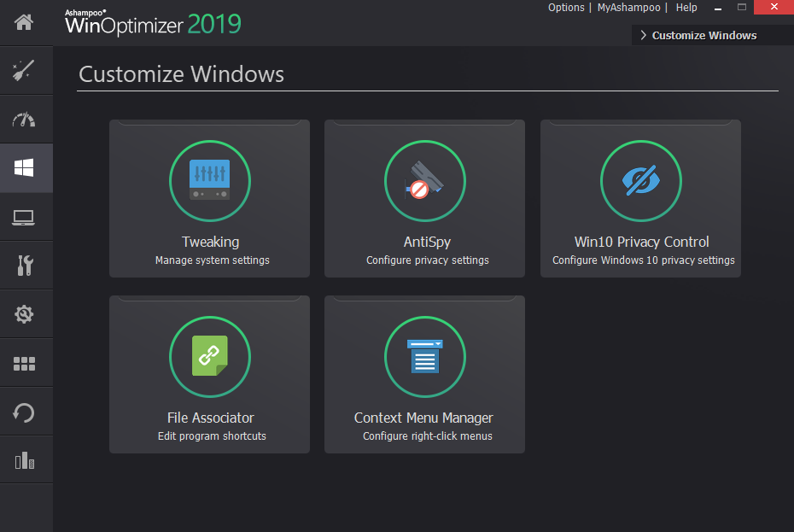Launch Tweaking via its mixer icon

pos(210,181)
